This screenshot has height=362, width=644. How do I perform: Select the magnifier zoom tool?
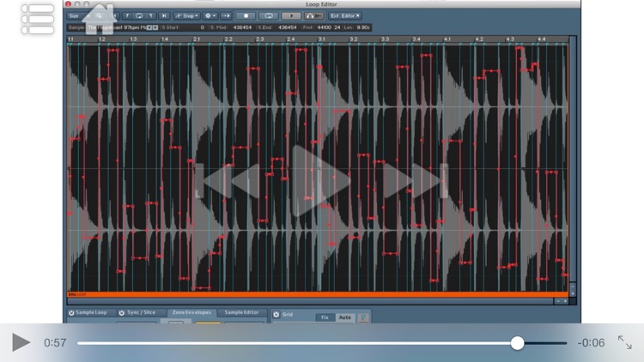pyautogui.click(x=99, y=16)
